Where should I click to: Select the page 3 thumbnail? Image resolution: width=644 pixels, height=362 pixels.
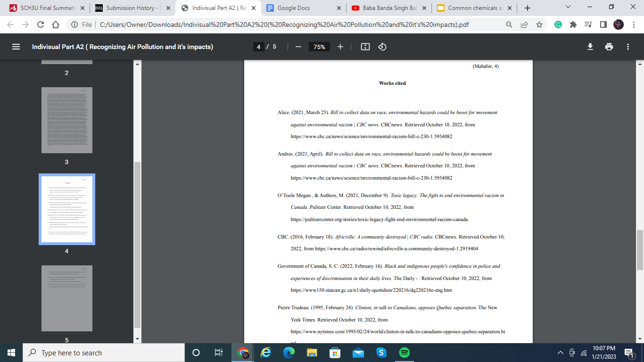coord(66,120)
